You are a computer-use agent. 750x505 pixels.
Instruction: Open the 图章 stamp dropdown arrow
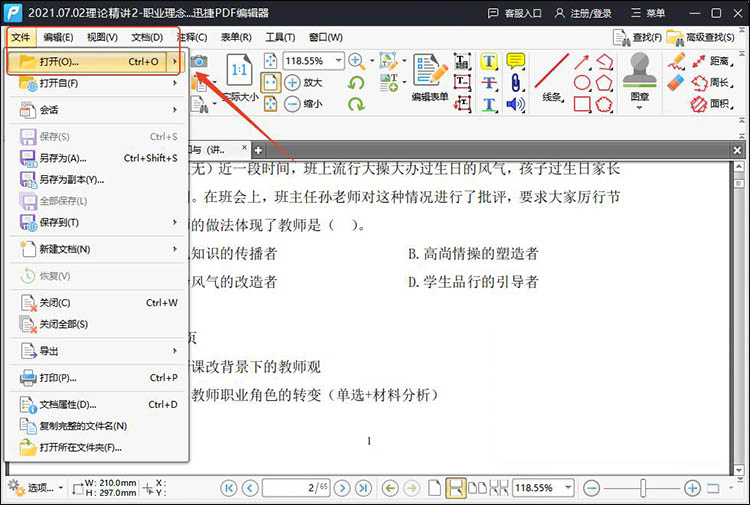640,108
